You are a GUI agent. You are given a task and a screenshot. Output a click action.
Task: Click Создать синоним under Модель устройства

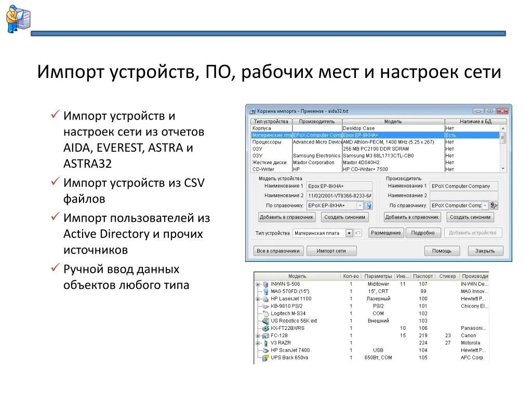pos(345,217)
